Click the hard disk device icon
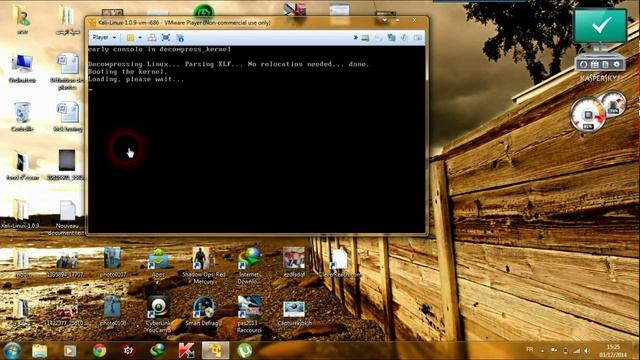This screenshot has width=640, height=360. tap(365, 38)
